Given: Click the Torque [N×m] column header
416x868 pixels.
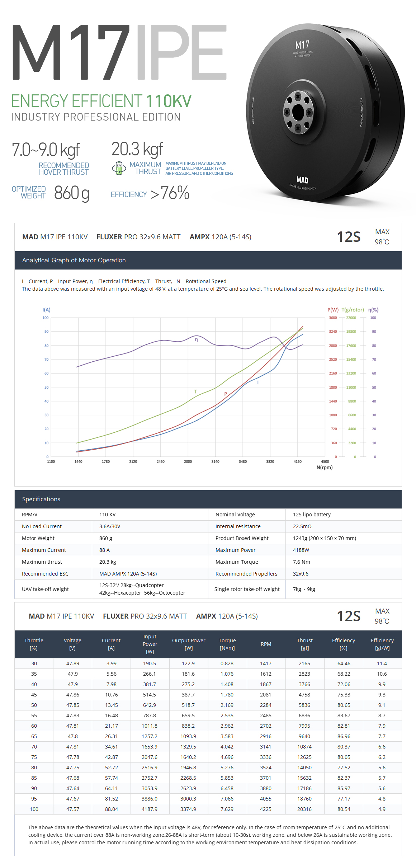Looking at the screenshot, I should pyautogui.click(x=227, y=644).
